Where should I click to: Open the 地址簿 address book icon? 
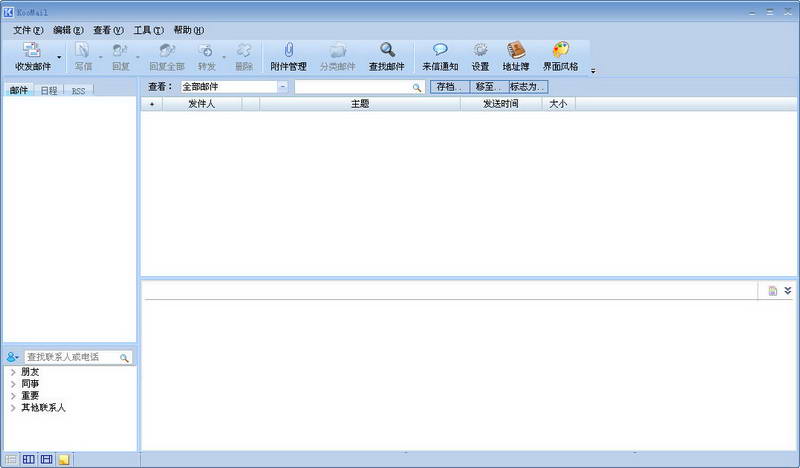[516, 50]
